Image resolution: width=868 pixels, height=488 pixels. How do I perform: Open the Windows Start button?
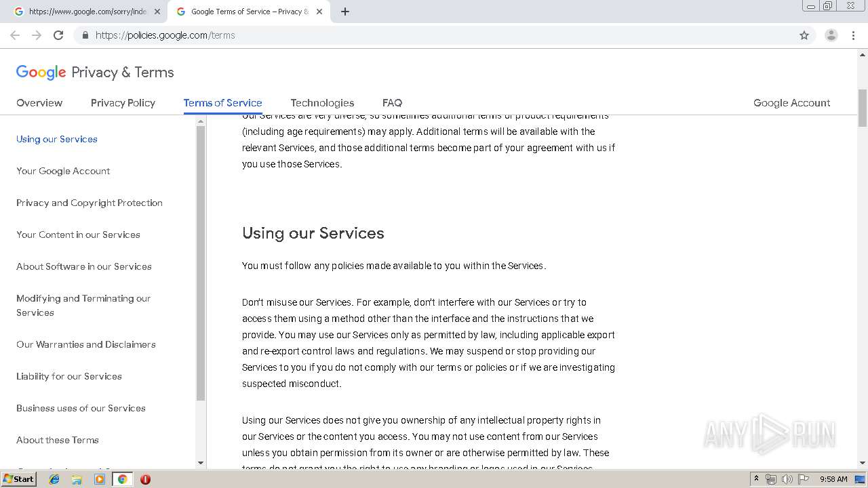pyautogui.click(x=19, y=479)
